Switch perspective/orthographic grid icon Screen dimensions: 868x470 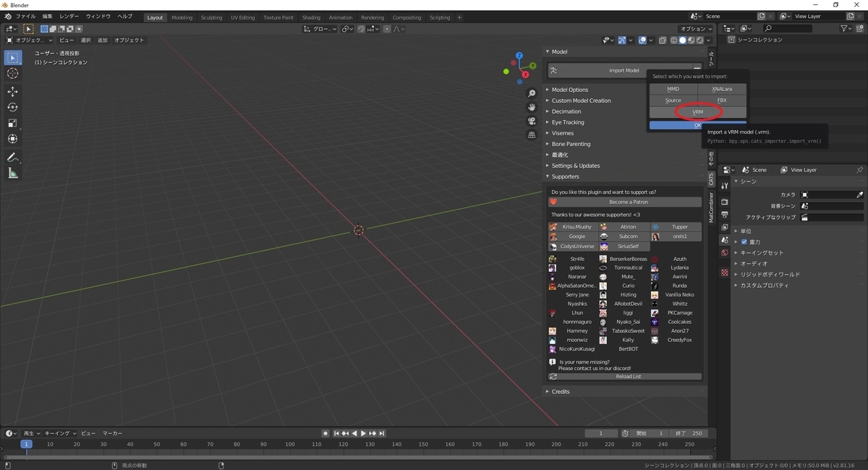(x=532, y=134)
